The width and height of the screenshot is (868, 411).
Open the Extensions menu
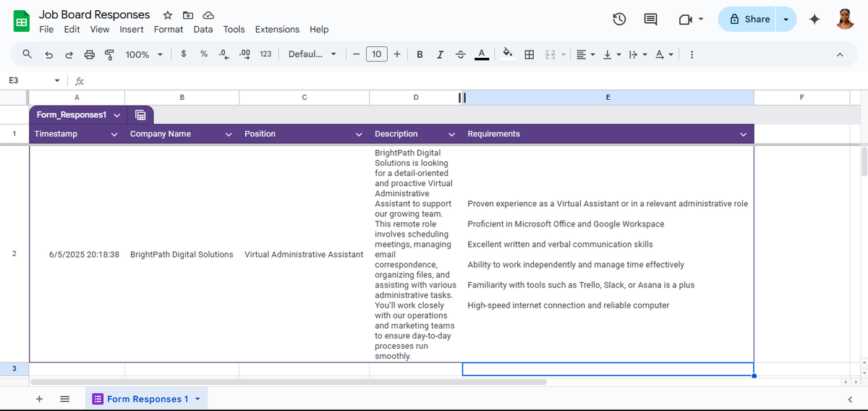coord(277,30)
